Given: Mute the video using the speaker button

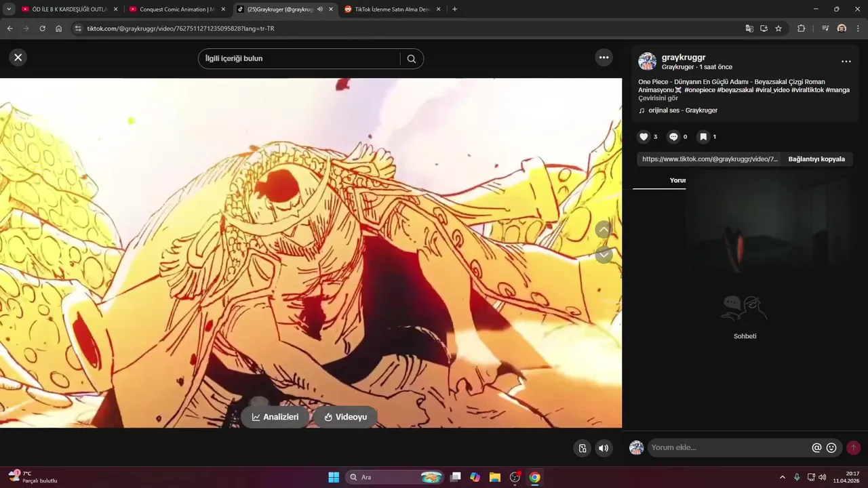Looking at the screenshot, I should tap(604, 448).
